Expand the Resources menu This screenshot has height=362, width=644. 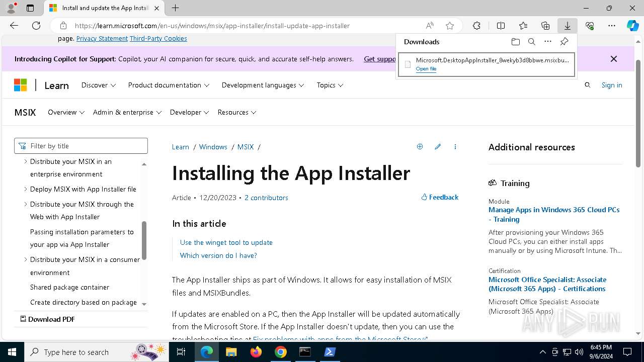(x=237, y=112)
